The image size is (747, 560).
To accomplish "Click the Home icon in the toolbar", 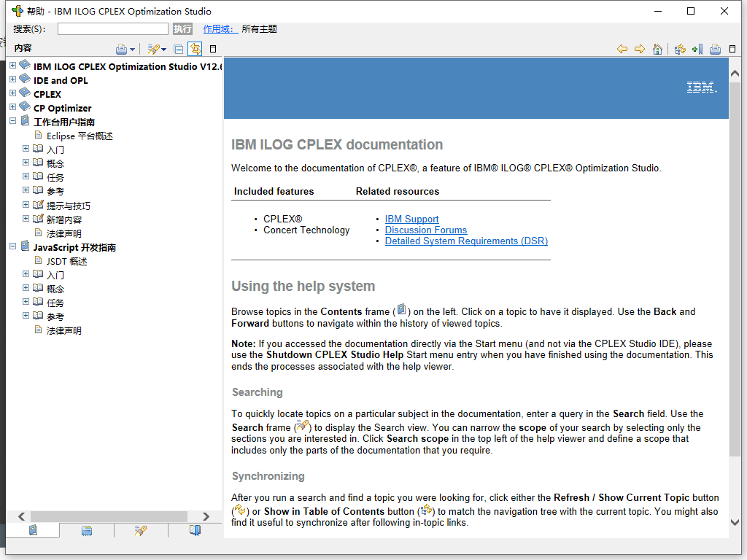I will coord(657,49).
